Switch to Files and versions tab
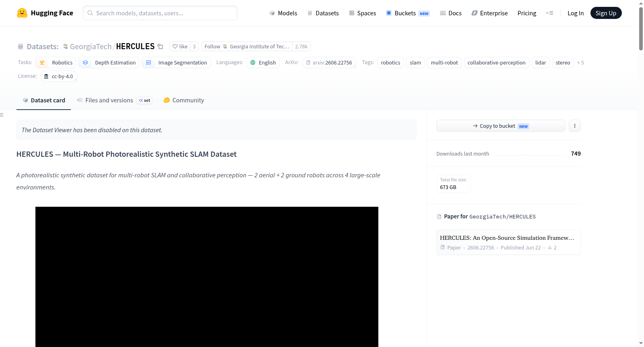 click(x=114, y=100)
